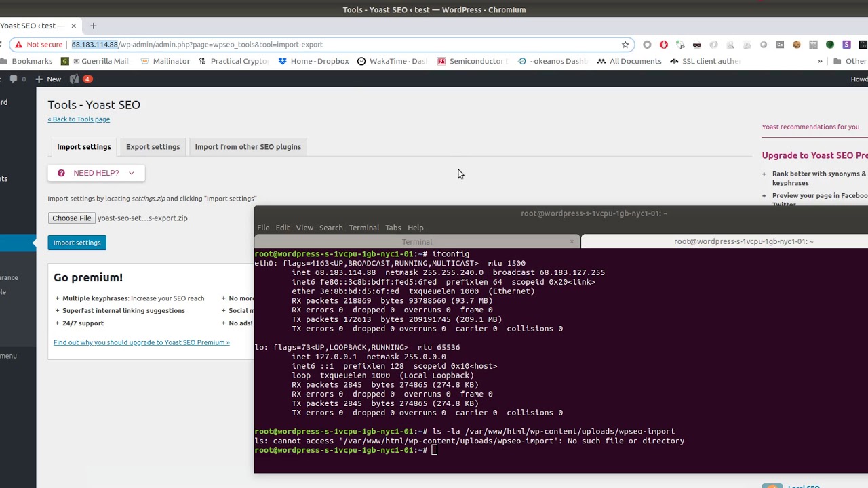Click the gray ring extension icon
The image size is (868, 488).
tap(647, 45)
